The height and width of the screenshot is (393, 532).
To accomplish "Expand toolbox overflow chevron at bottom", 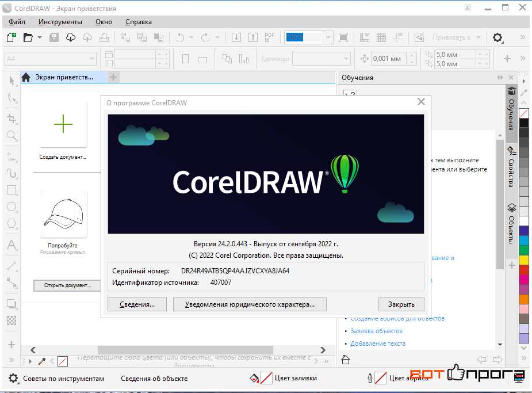I will [12, 360].
